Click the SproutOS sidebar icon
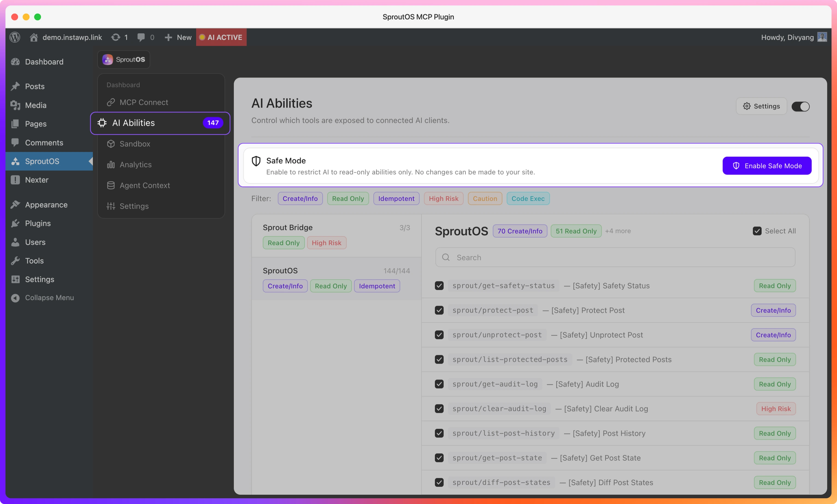Viewport: 837px width, 504px height. pyautogui.click(x=15, y=161)
